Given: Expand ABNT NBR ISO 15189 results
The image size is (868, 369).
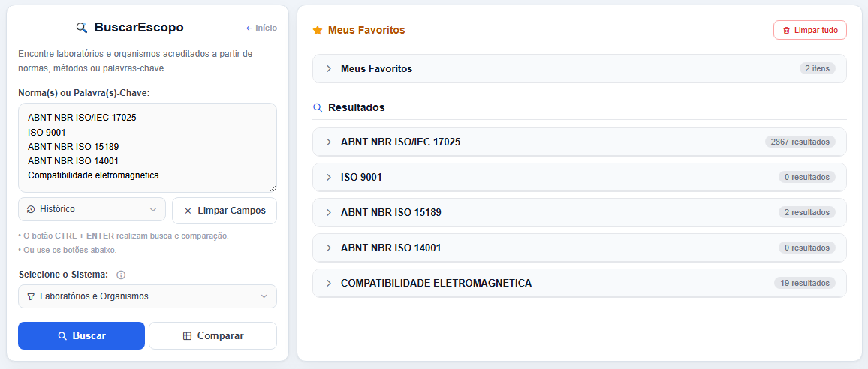Looking at the screenshot, I should point(580,212).
